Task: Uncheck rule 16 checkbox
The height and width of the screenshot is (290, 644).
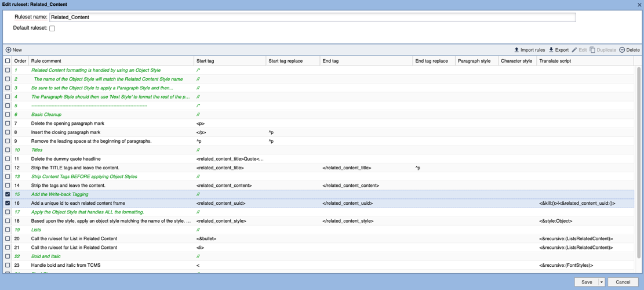Action: (8, 204)
